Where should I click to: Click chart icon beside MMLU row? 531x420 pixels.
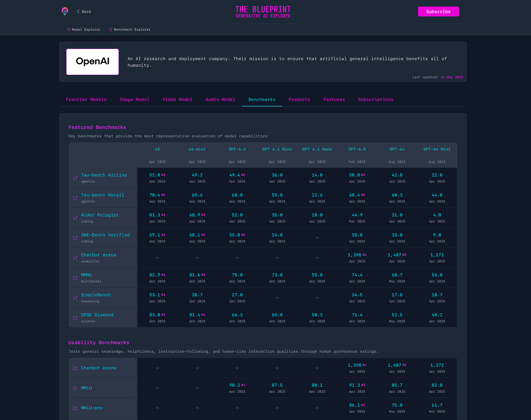tap(75, 388)
